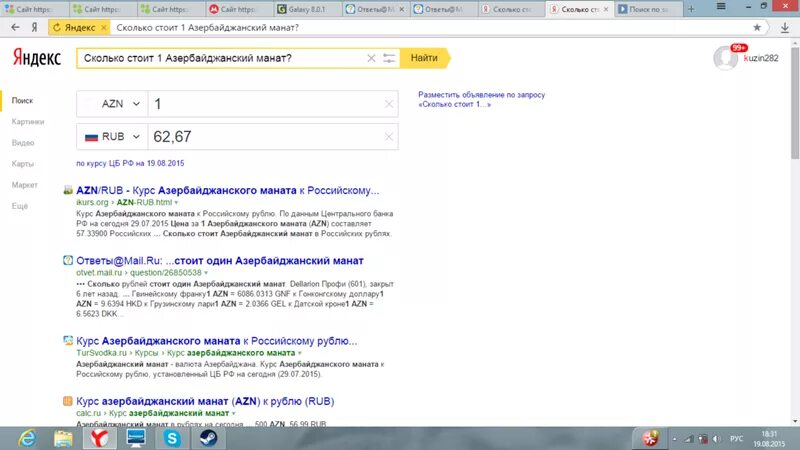
Task: Click the Ответы@Mail.Ru result favicon
Action: coord(68,261)
